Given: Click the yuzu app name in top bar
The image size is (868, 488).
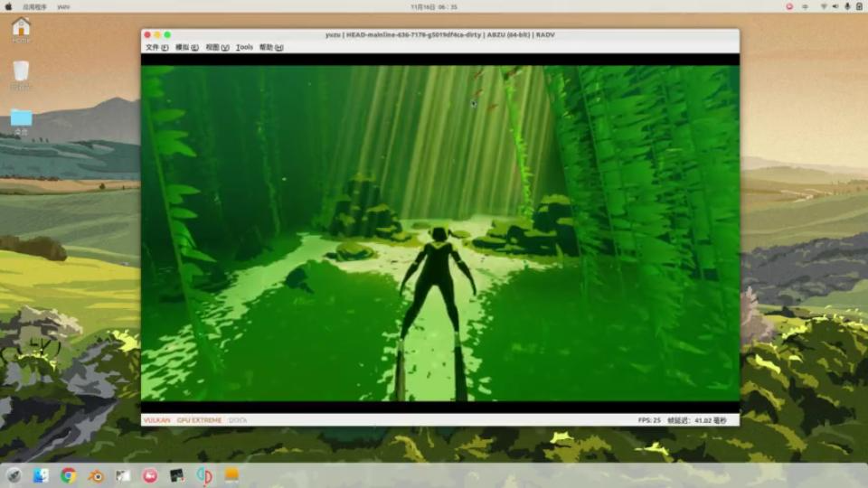Looking at the screenshot, I should 63,6.
